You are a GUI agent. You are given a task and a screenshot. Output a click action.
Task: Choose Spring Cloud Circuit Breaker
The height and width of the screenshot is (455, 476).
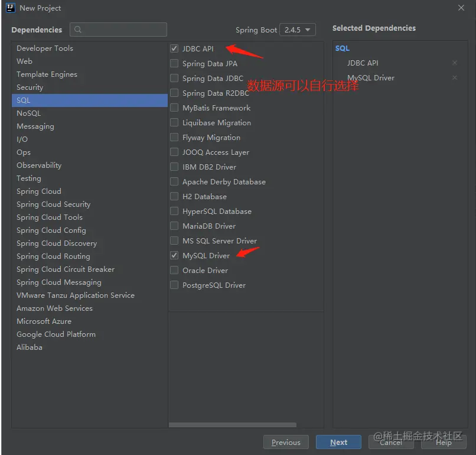pyautogui.click(x=90, y=269)
